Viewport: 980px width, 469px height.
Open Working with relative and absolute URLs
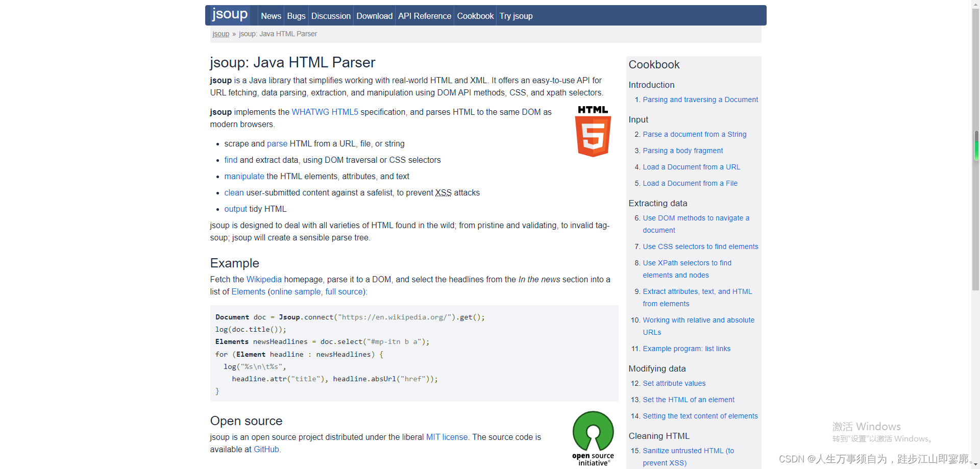(x=698, y=326)
